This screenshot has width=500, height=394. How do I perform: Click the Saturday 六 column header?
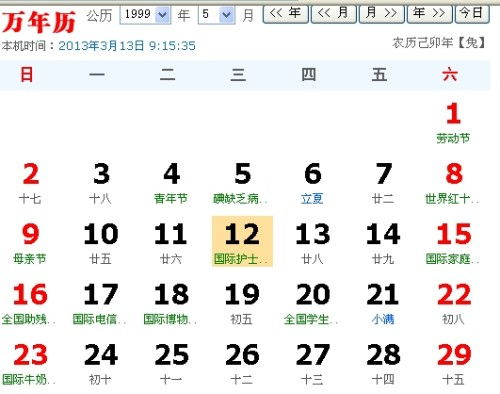pyautogui.click(x=450, y=75)
